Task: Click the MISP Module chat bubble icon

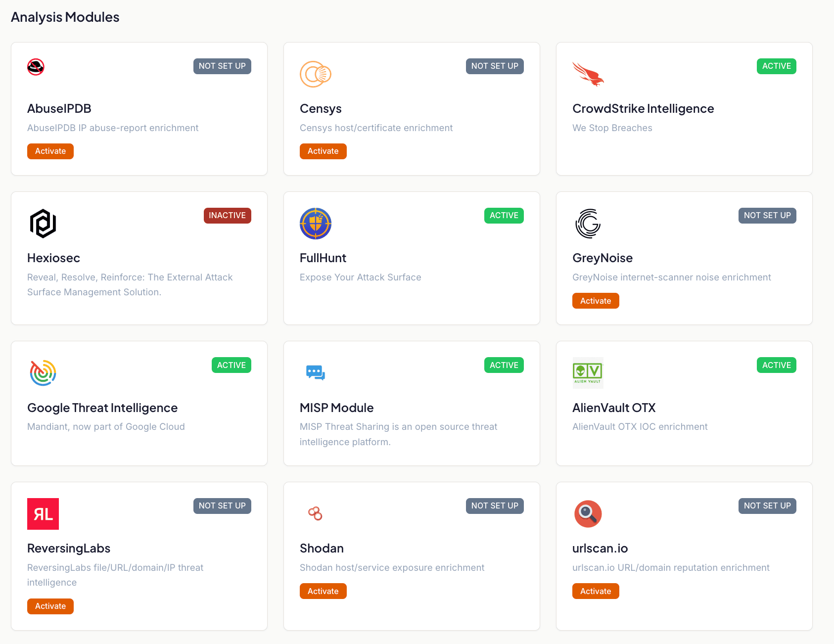Action: coord(316,372)
